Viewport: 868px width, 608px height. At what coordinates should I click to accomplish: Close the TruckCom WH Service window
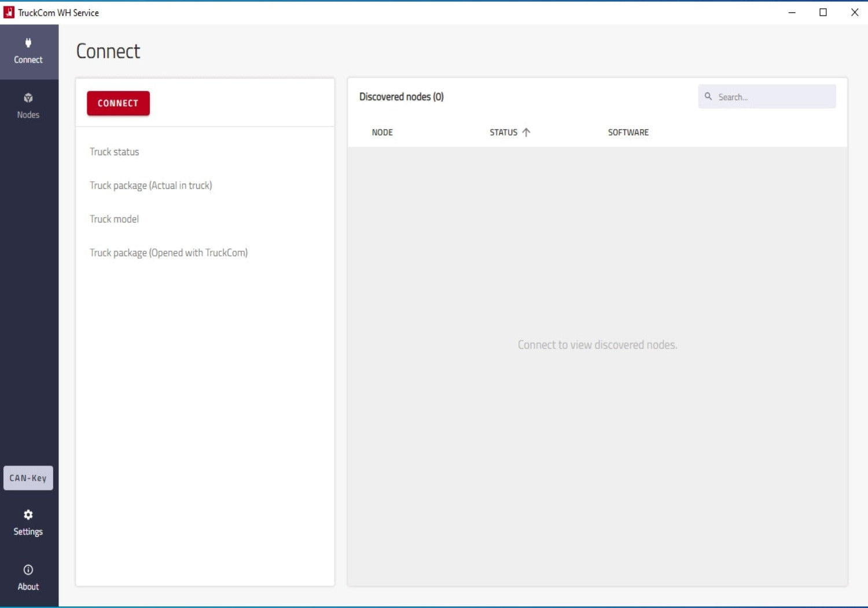coord(854,12)
